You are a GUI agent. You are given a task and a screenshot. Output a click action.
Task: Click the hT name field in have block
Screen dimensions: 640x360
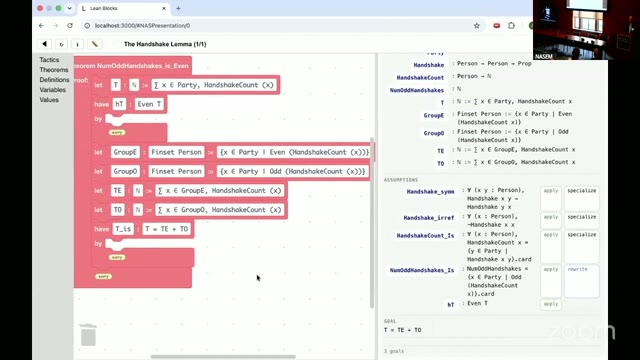[x=119, y=104]
